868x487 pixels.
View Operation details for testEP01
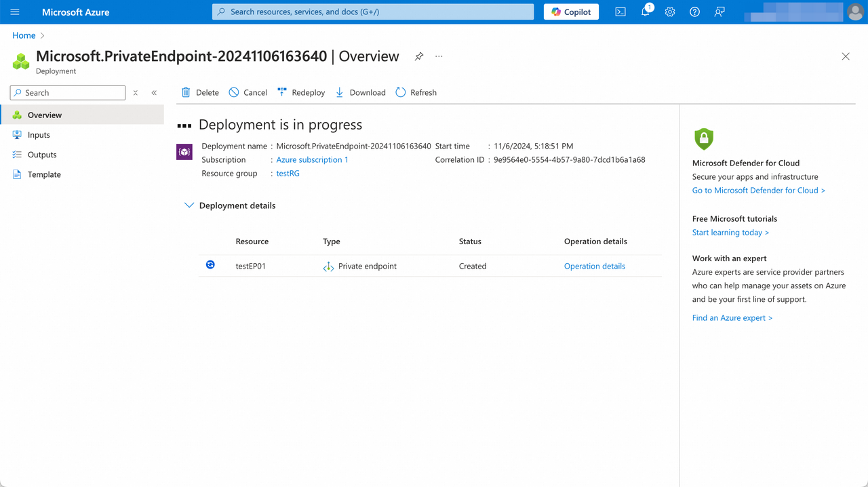[594, 266]
